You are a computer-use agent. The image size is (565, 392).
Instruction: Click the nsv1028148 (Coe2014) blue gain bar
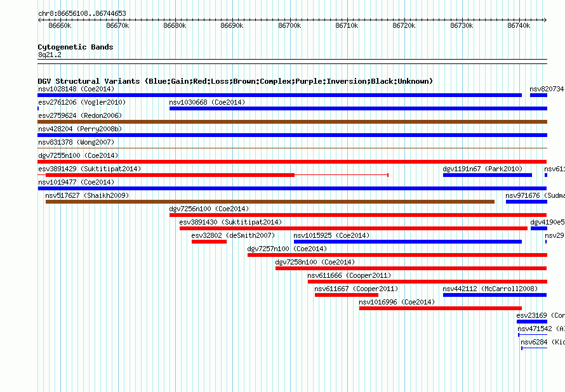click(279, 95)
